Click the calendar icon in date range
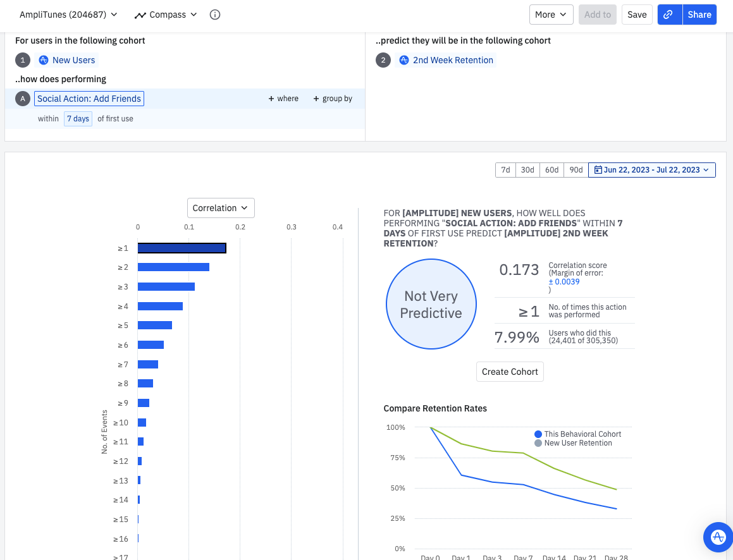The height and width of the screenshot is (560, 733). click(x=598, y=170)
